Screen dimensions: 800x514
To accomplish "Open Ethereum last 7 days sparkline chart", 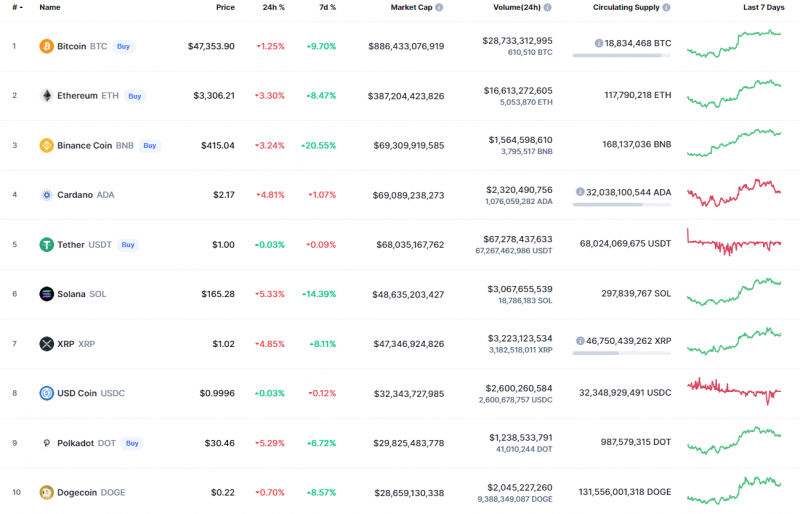I will click(x=734, y=93).
